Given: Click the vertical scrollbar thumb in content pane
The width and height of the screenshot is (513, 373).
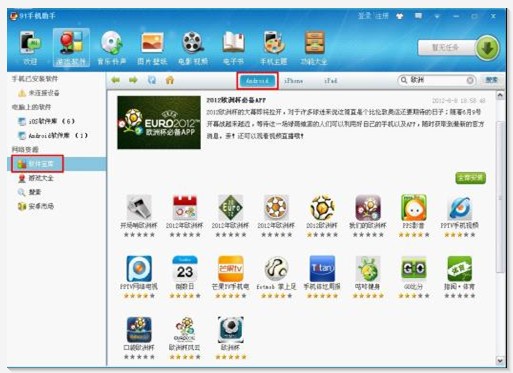Looking at the screenshot, I should coord(500,197).
